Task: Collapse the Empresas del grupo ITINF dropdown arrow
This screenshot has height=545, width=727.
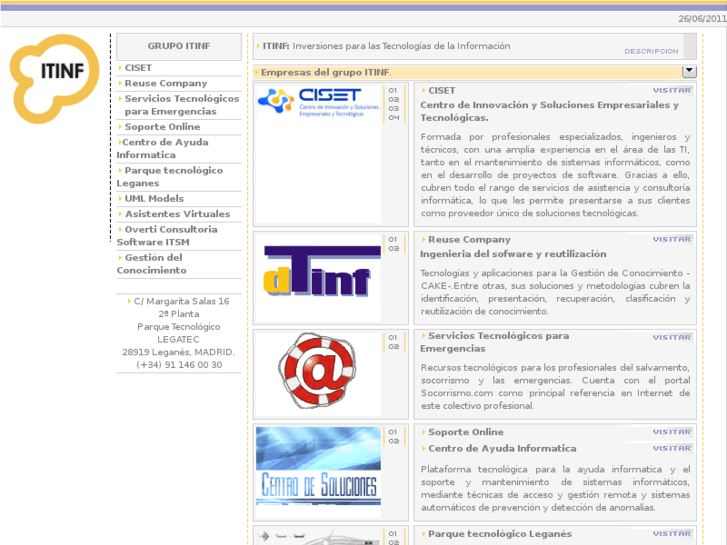Action: coord(689,71)
